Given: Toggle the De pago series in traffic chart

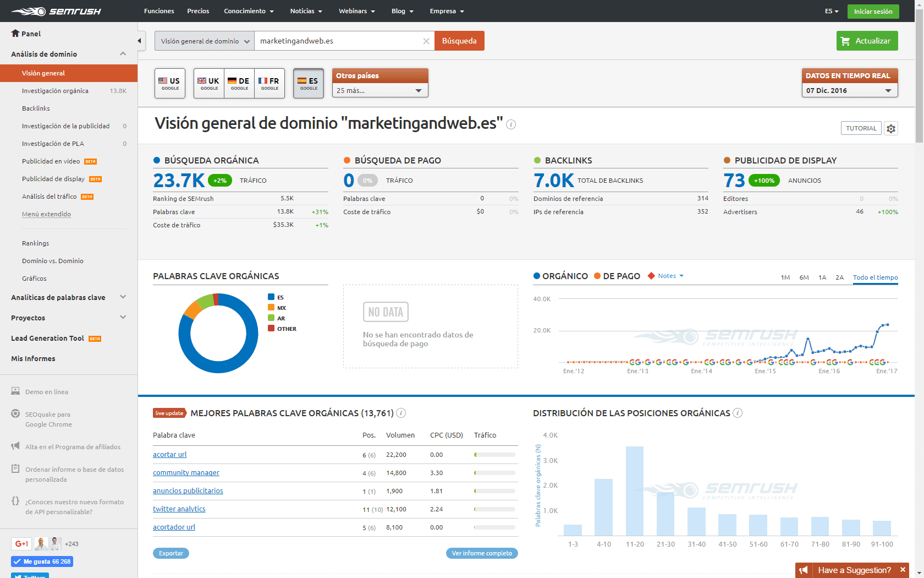Looking at the screenshot, I should (617, 276).
